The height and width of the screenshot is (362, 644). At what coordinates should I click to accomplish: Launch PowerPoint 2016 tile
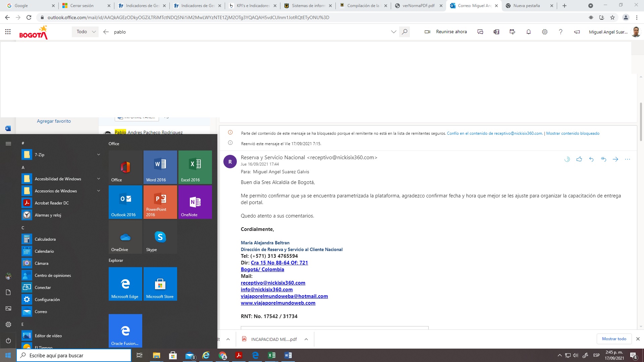coord(160,202)
